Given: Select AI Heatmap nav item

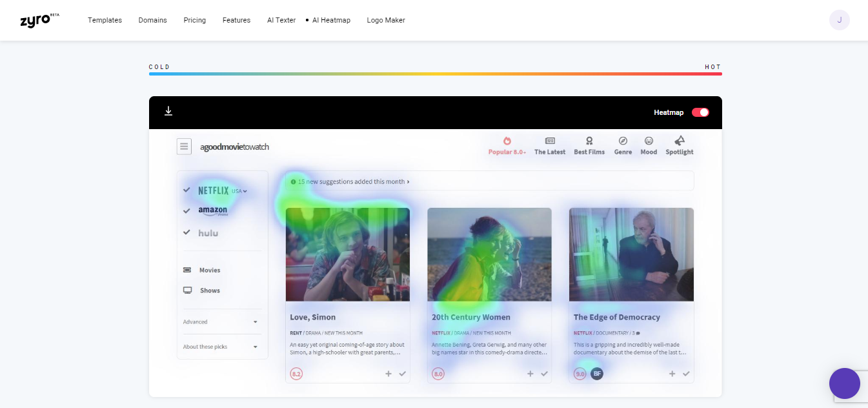Looking at the screenshot, I should pos(331,20).
